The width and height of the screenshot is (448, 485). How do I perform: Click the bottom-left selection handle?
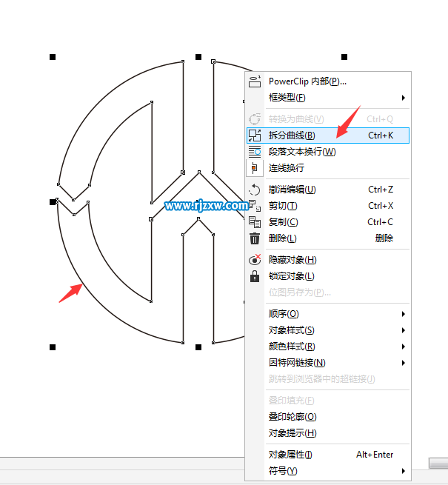point(53,347)
